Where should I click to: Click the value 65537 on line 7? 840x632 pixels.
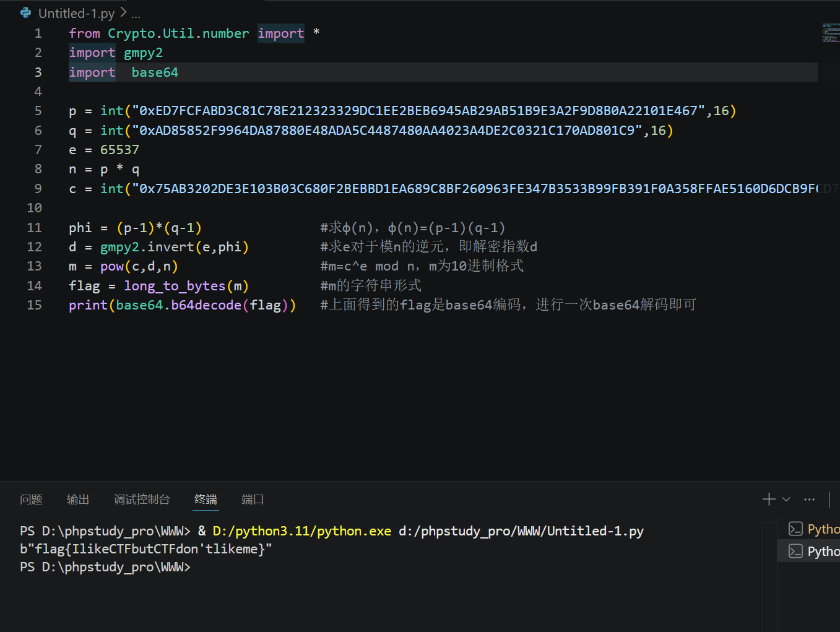coord(119,150)
